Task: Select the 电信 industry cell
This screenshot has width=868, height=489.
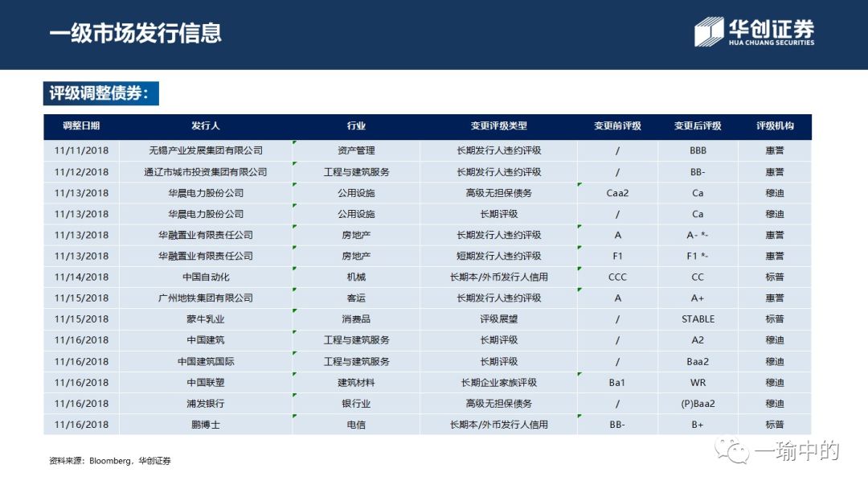Action: [356, 425]
